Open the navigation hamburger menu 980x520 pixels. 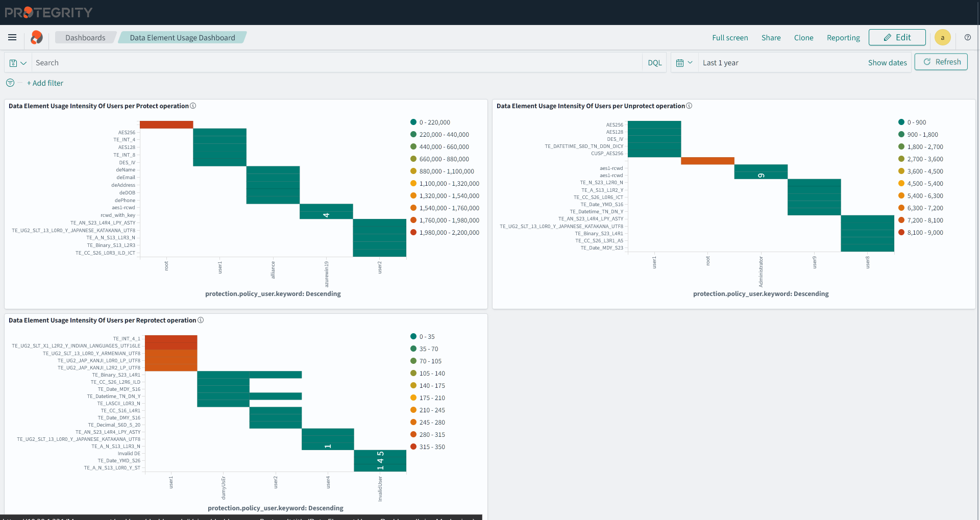tap(12, 37)
